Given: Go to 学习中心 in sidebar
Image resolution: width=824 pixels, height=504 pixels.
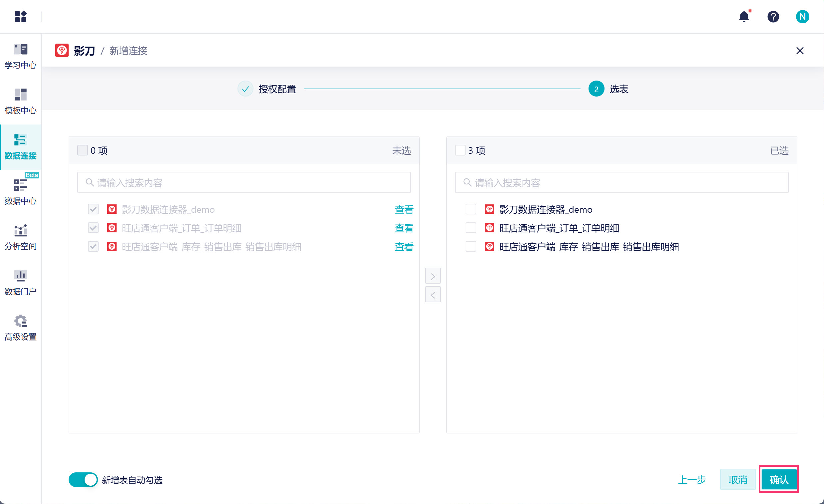Looking at the screenshot, I should (x=20, y=56).
